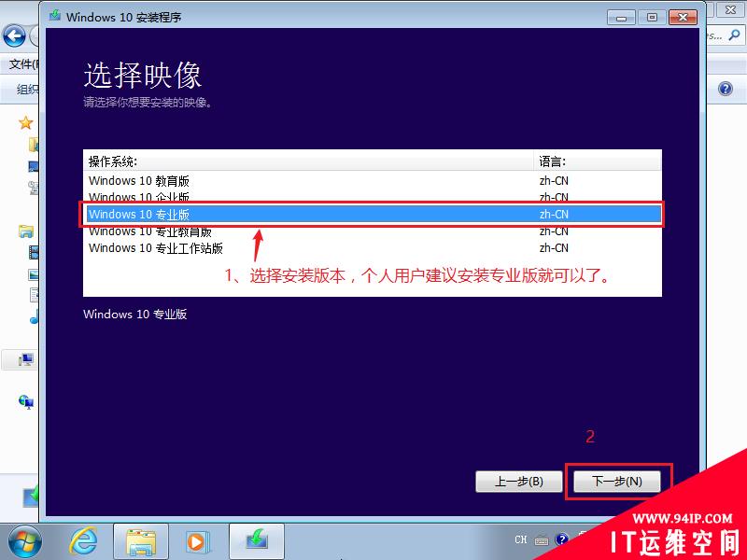Select the Windows 10 专业教育版 row

[372, 231]
